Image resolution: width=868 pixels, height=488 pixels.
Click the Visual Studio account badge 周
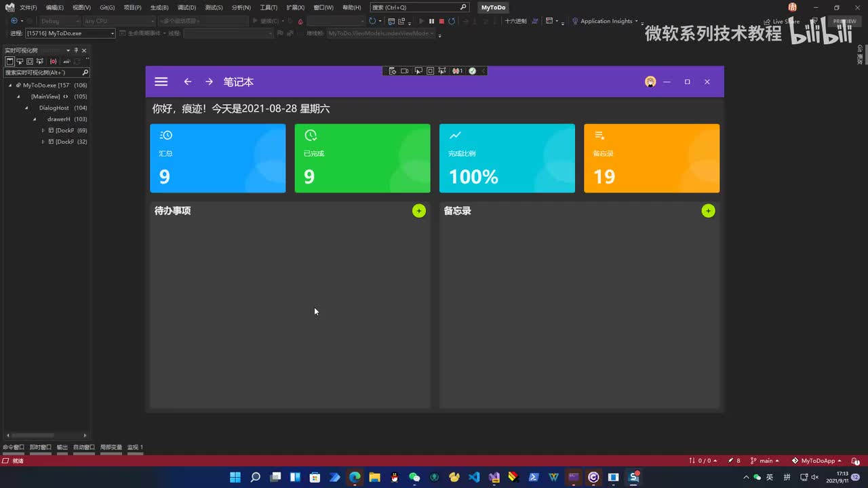(792, 7)
